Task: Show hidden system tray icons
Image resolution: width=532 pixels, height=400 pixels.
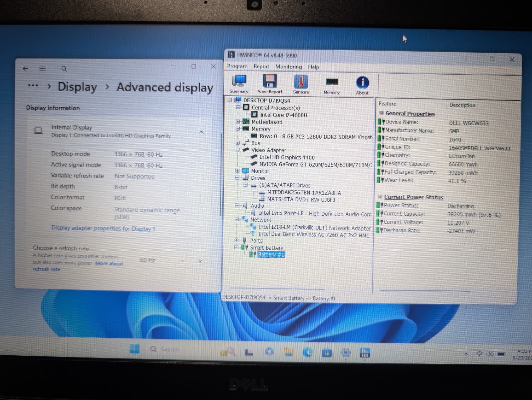Action: tap(466, 354)
